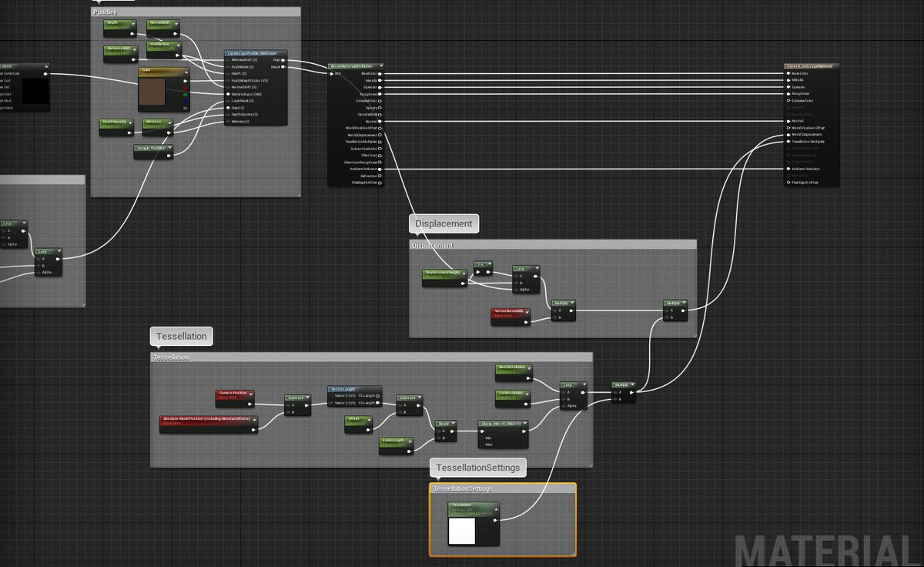Select the FadeLength parameter node
This screenshot has height=567, width=924.
[397, 445]
